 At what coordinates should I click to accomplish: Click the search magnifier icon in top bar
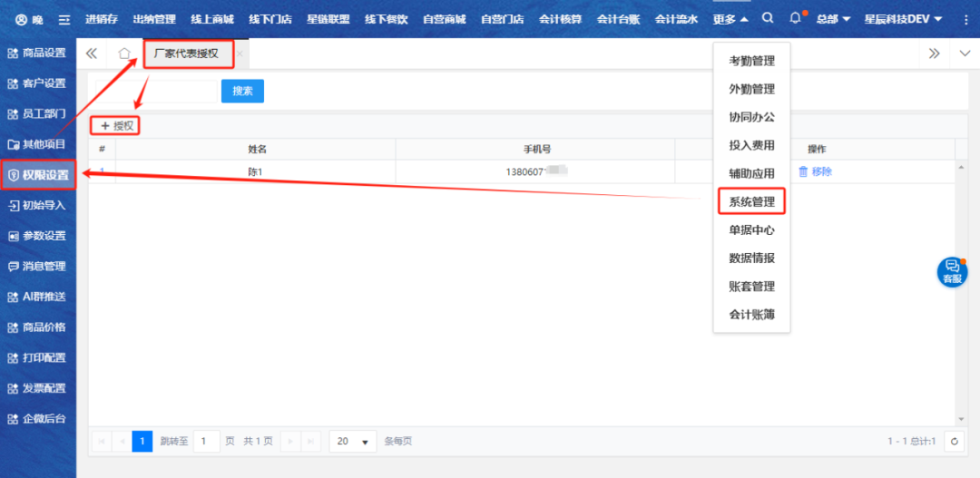click(x=768, y=18)
